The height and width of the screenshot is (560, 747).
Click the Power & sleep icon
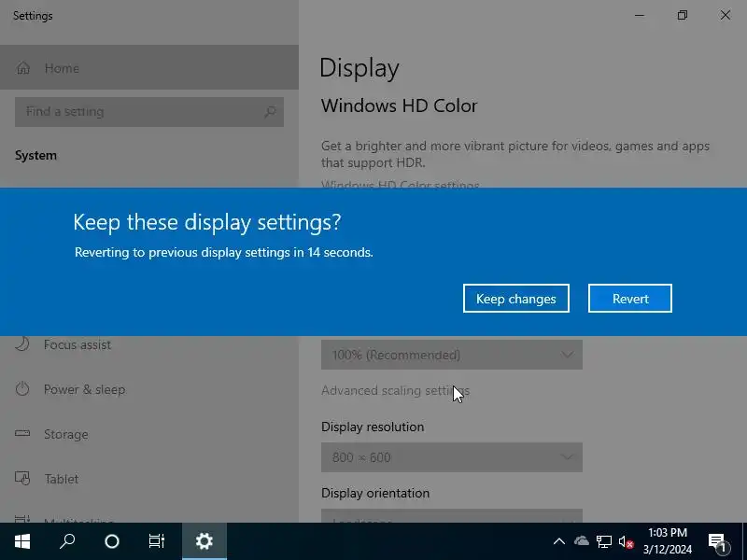pos(22,389)
